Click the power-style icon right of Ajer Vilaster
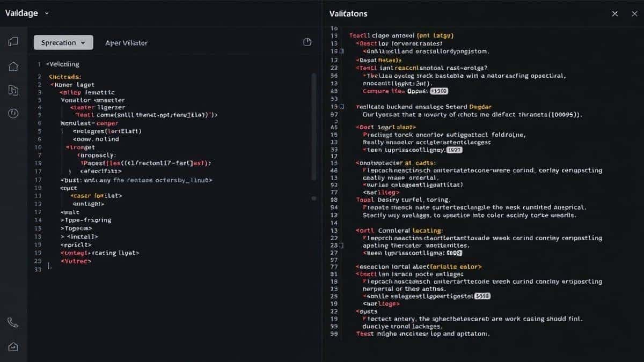644x362 pixels. [308, 42]
